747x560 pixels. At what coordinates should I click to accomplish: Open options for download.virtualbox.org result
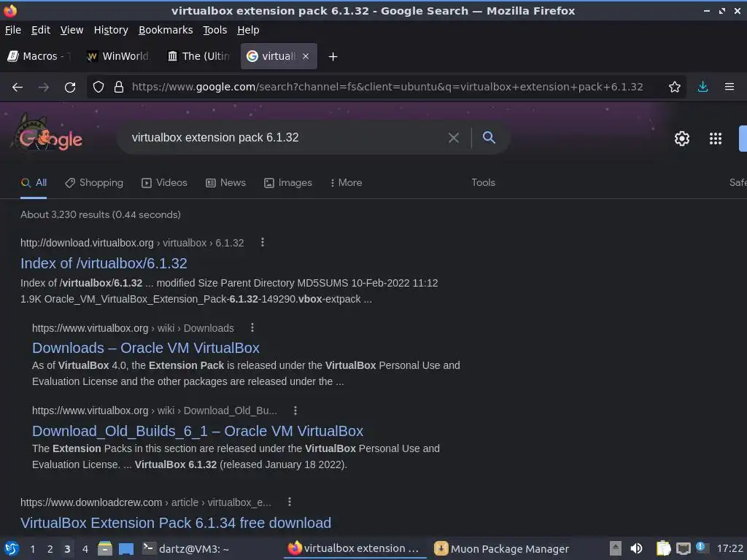point(262,242)
